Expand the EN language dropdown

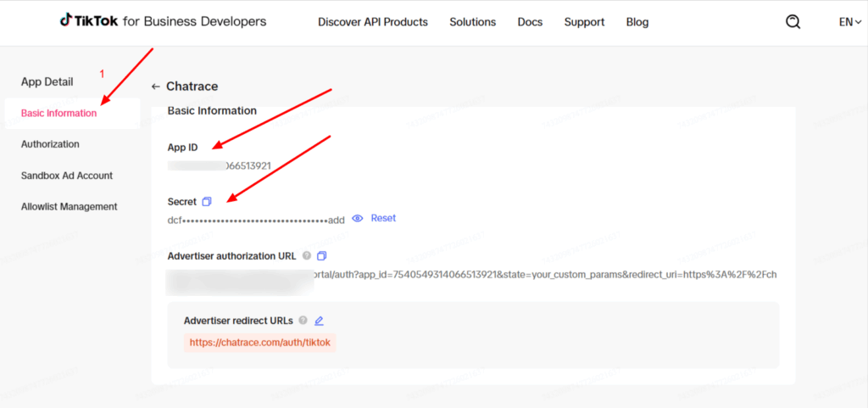[x=850, y=22]
